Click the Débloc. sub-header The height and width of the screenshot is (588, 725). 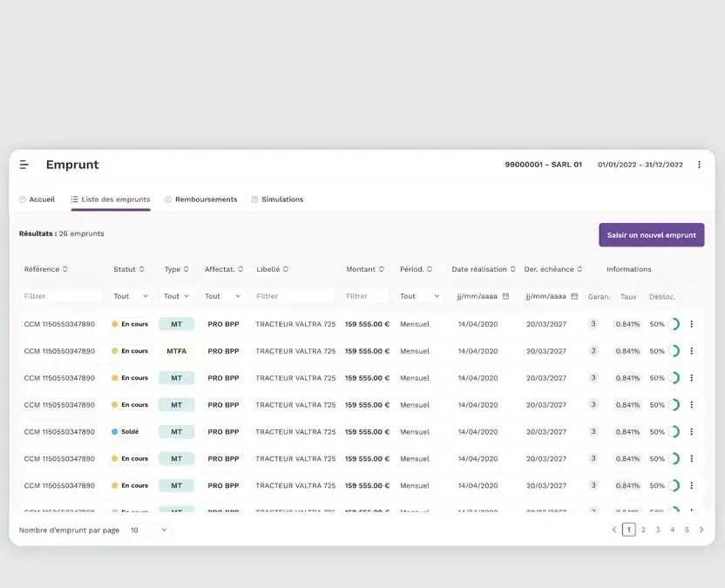(662, 297)
